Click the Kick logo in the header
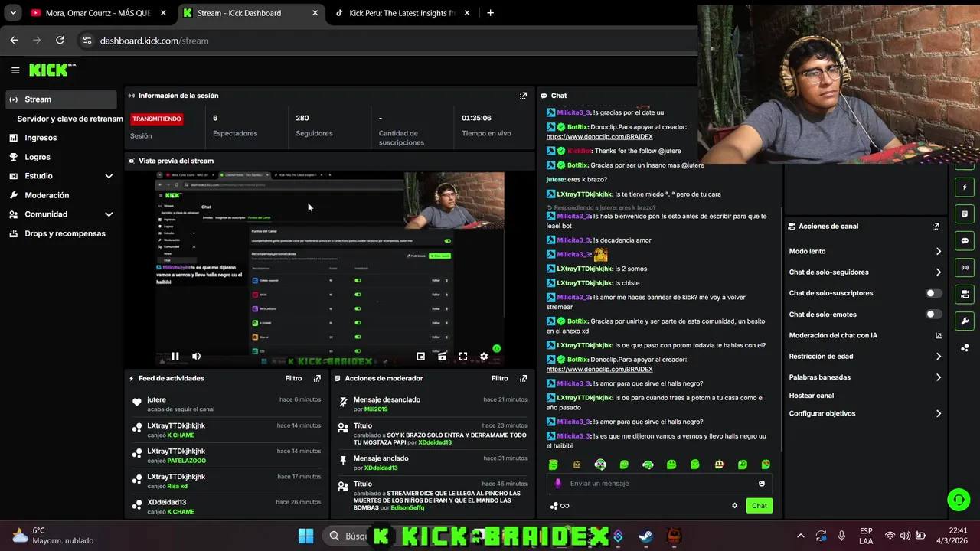The image size is (980, 551). pos(52,70)
